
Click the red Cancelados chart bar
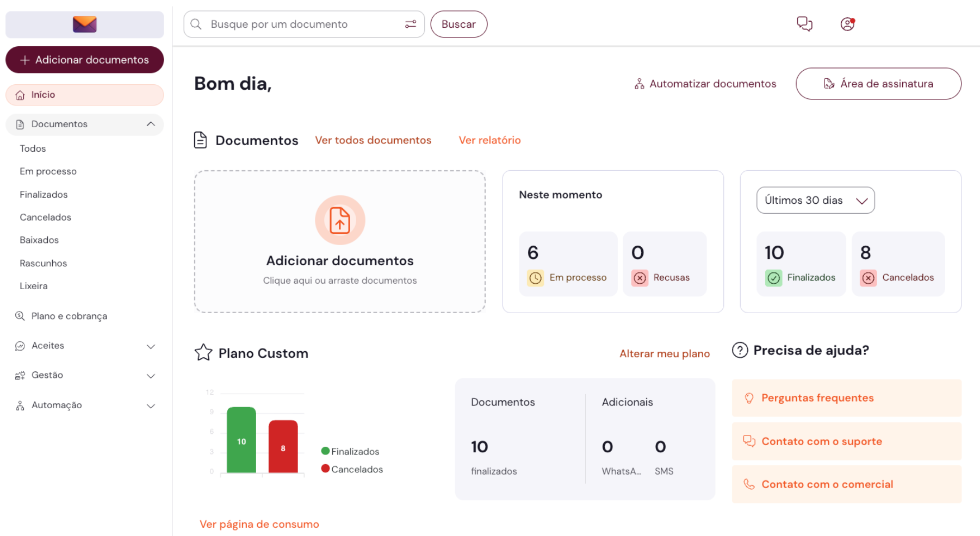(283, 446)
